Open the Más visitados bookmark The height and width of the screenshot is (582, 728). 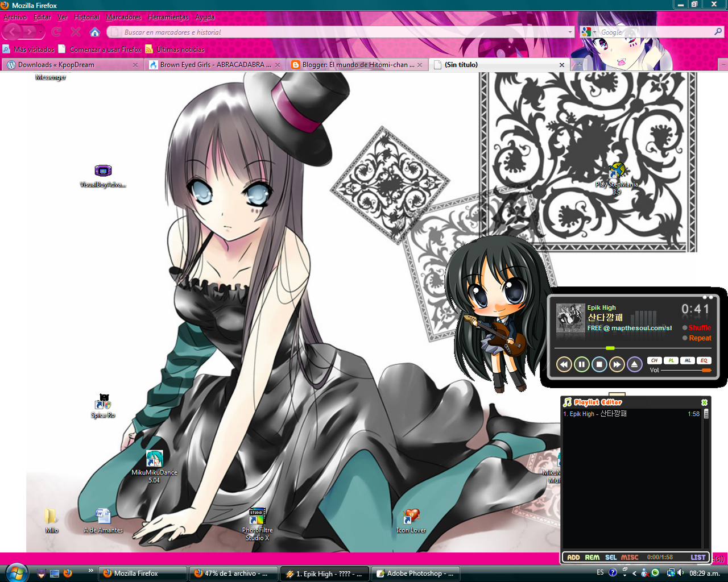[x=28, y=49]
